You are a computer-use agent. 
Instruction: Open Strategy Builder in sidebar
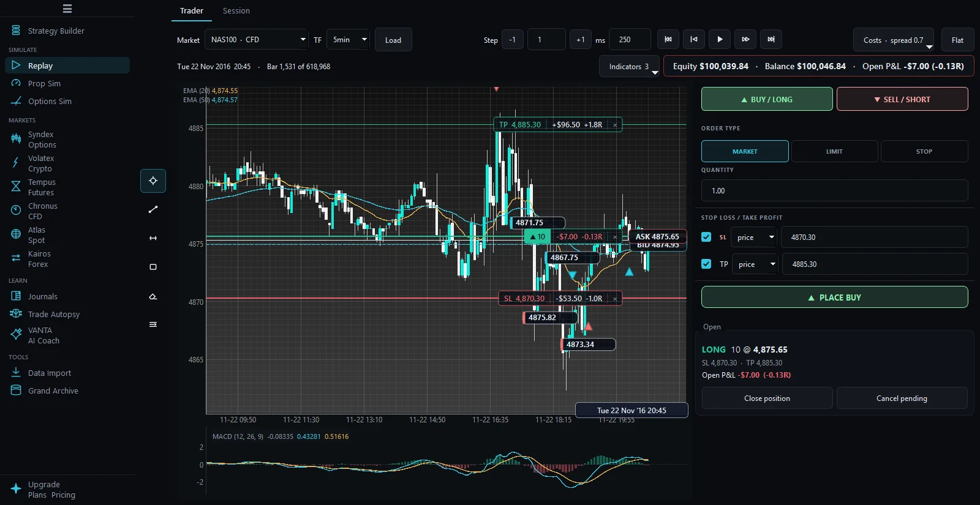pyautogui.click(x=67, y=31)
